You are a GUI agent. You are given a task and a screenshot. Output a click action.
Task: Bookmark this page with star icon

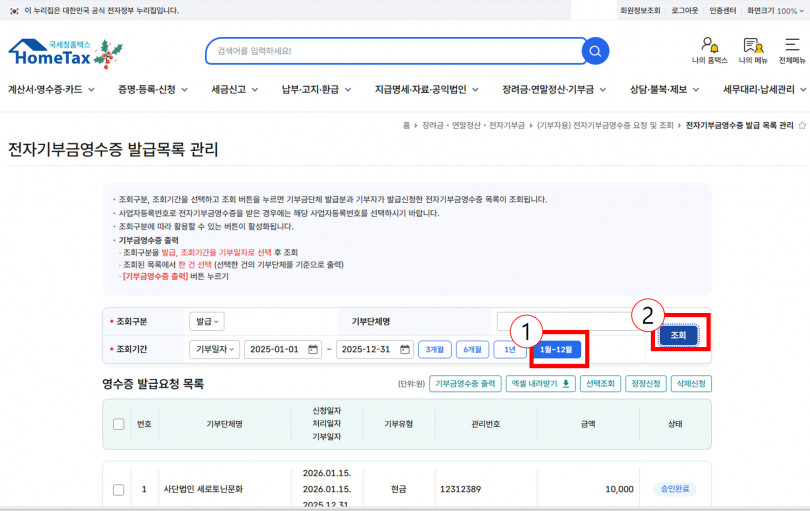[x=801, y=125]
